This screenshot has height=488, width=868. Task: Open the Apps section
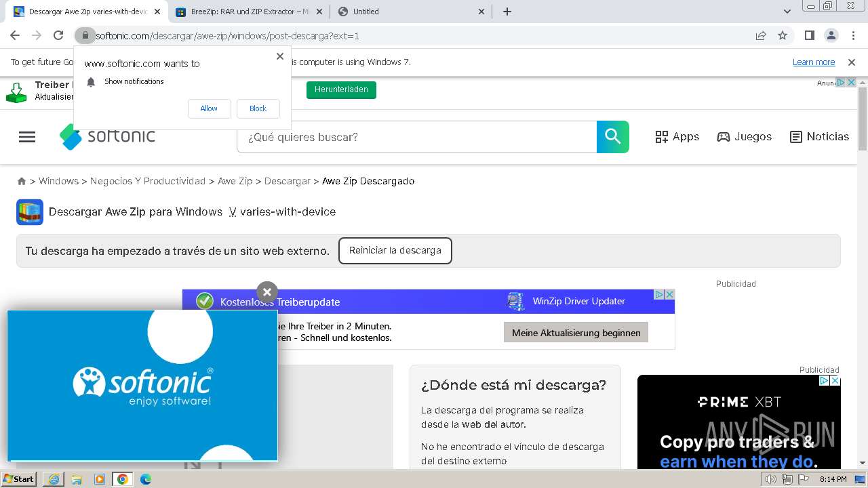click(677, 137)
